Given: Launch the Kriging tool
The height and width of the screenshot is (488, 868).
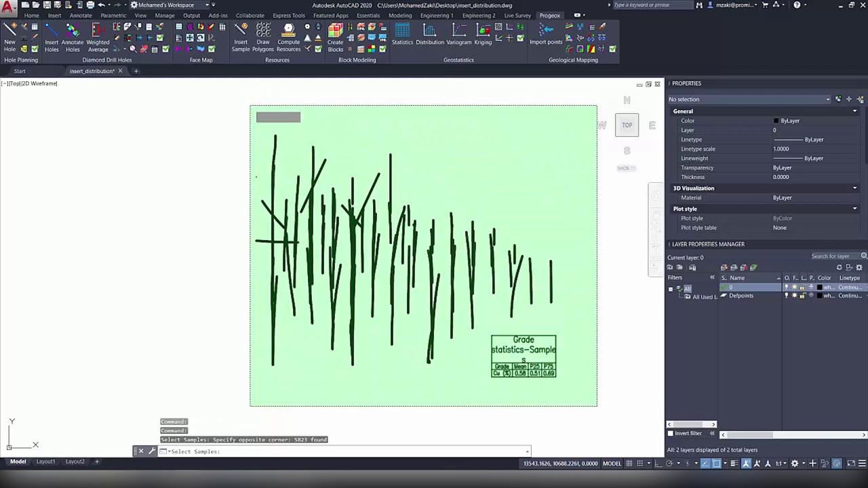Looking at the screenshot, I should pos(483,35).
